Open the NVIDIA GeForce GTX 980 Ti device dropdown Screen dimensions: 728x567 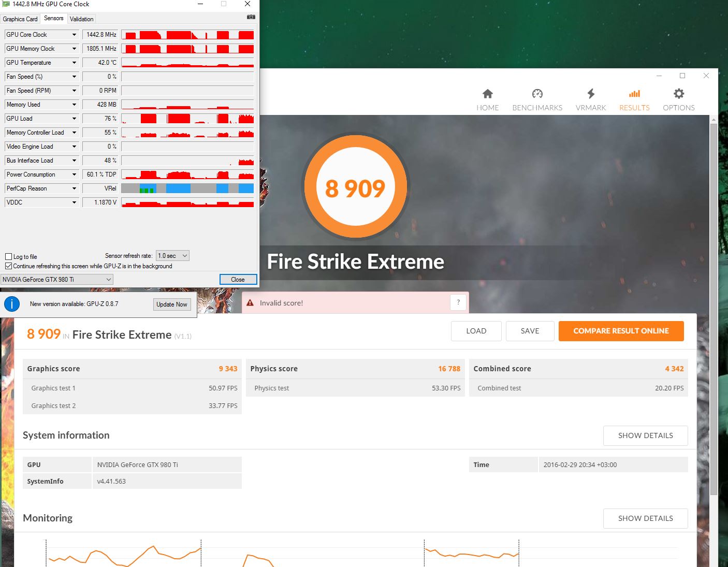click(x=57, y=280)
